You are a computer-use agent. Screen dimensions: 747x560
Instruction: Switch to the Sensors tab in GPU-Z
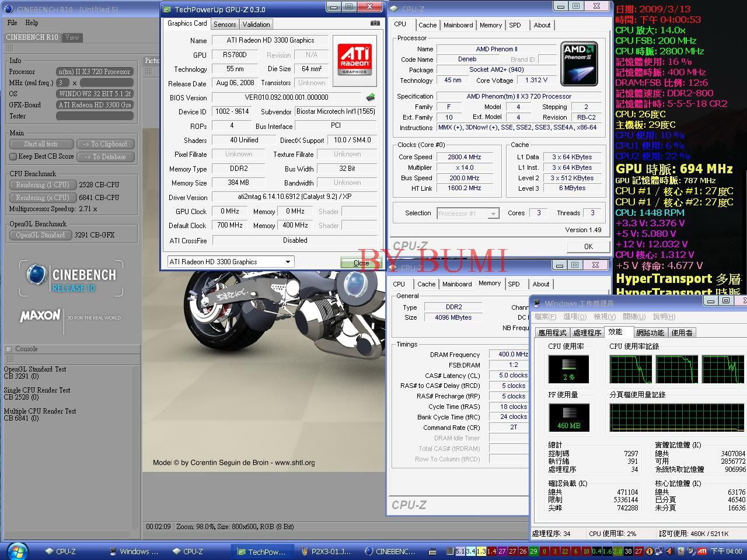coord(225,24)
